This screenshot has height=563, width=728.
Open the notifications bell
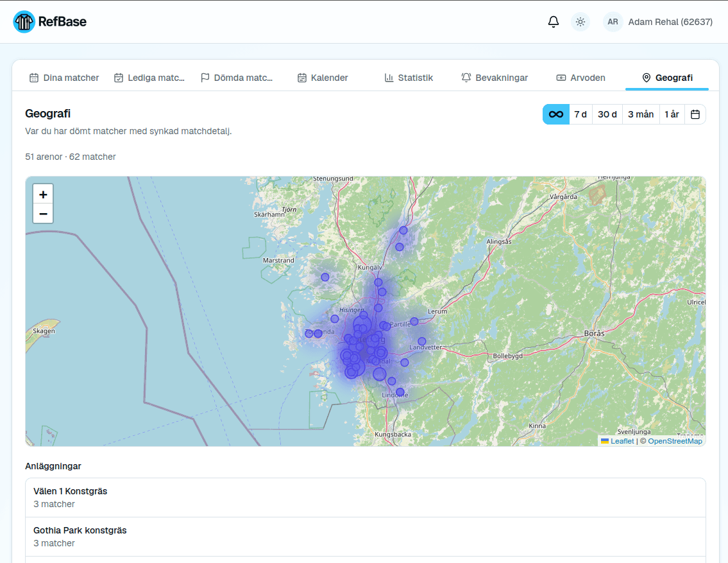point(553,22)
